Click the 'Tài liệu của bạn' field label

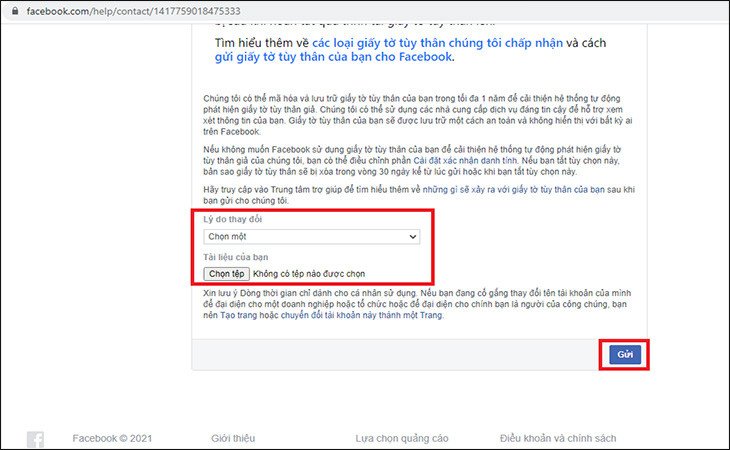237,256
